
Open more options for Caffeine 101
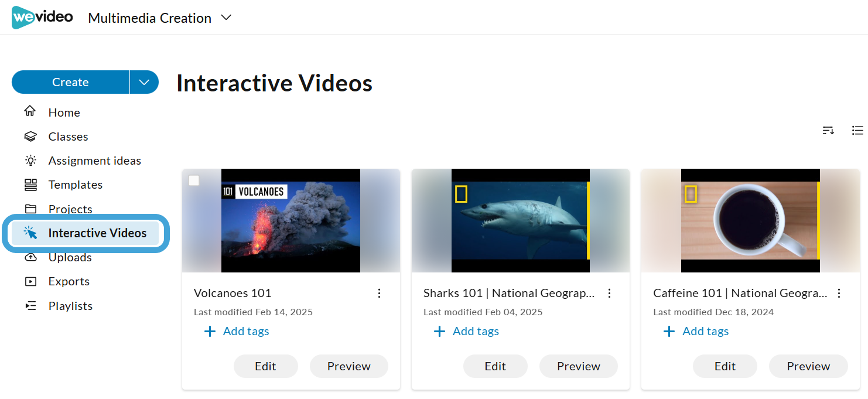839,293
